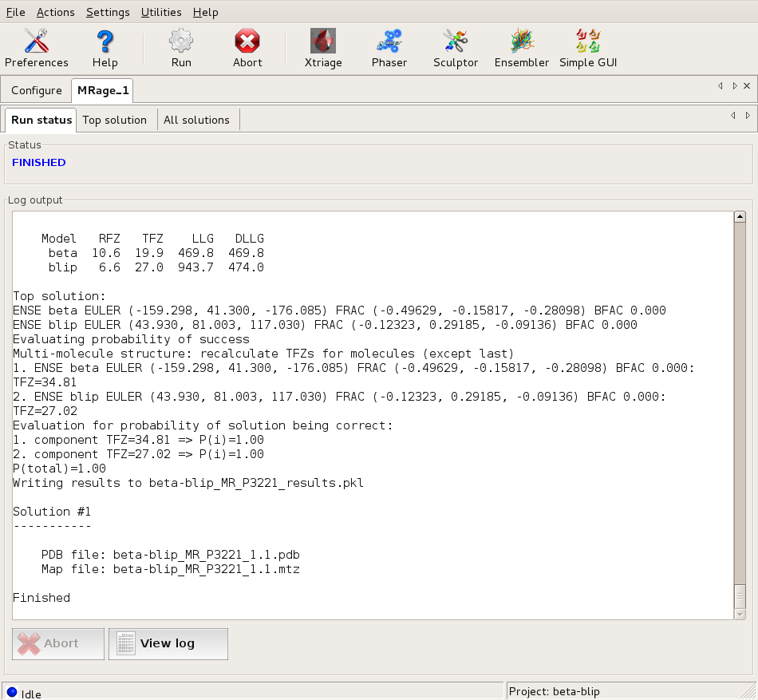The width and height of the screenshot is (758, 700).
Task: Close the MRage_1 tab with X
Action: point(747,85)
